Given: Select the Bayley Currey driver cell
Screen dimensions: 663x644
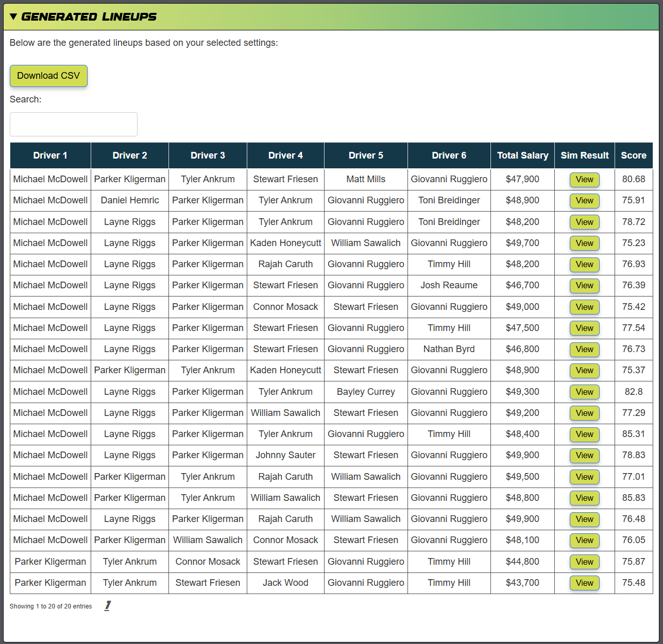Looking at the screenshot, I should (x=366, y=392).
